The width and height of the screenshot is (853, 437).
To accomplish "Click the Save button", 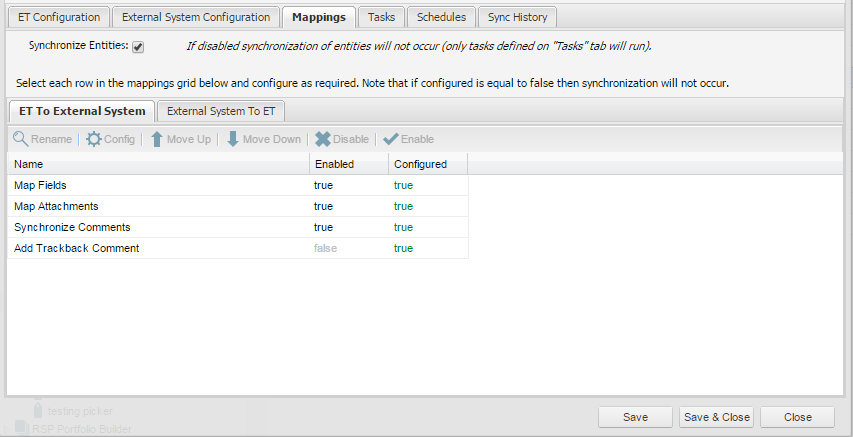I will [x=635, y=417].
